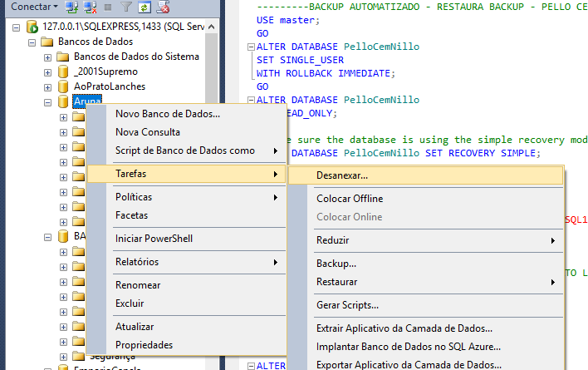Image resolution: width=588 pixels, height=370 pixels.
Task: Select Implantar Banco de Dados no SQL Azure...
Action: 425,347
